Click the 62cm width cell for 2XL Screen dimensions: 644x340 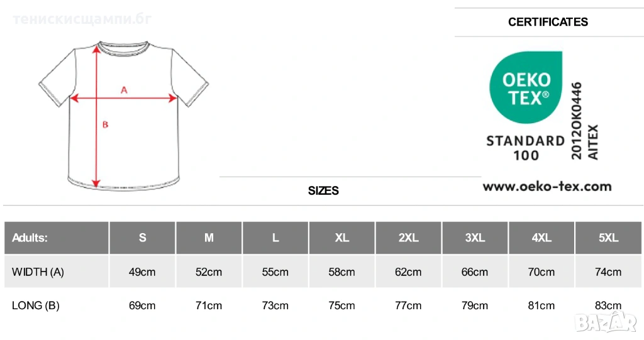click(408, 272)
